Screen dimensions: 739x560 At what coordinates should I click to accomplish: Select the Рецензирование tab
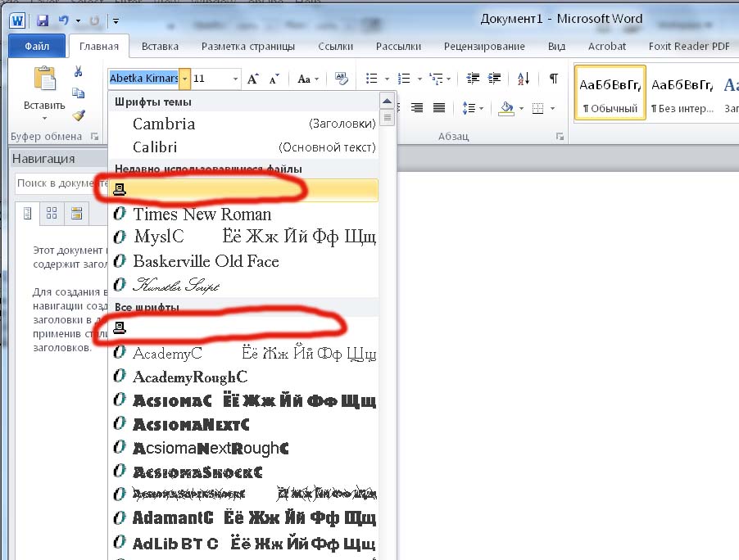(484, 46)
